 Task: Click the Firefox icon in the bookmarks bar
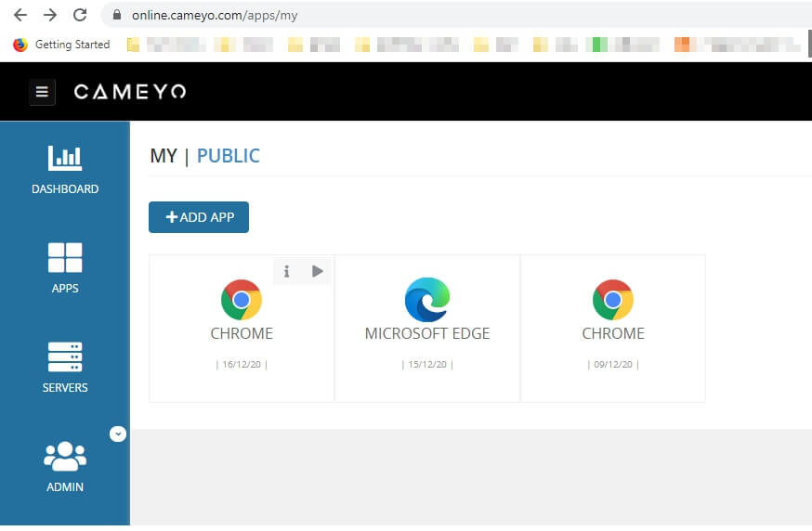[x=20, y=45]
